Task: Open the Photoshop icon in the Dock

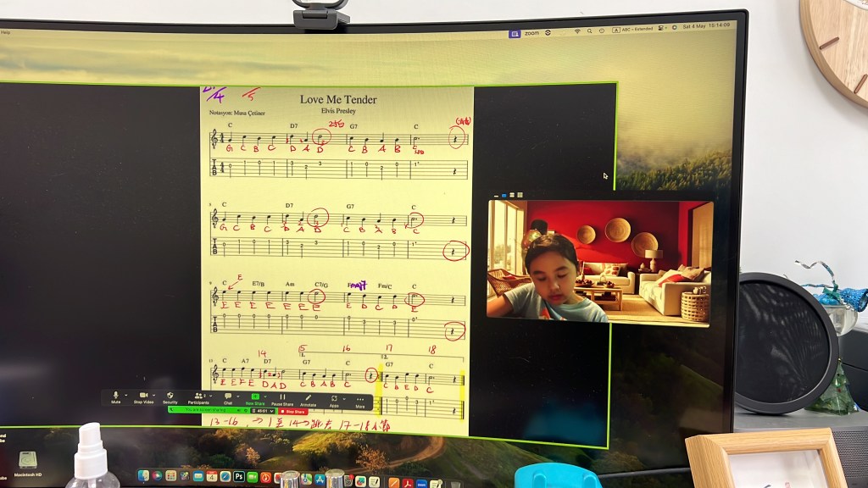Action: pyautogui.click(x=240, y=477)
